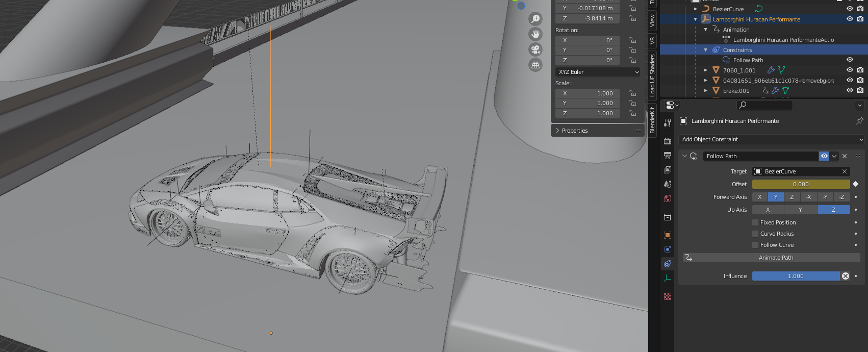Disable influence keeping transform with X icon
The height and width of the screenshot is (352, 868).
(846, 276)
